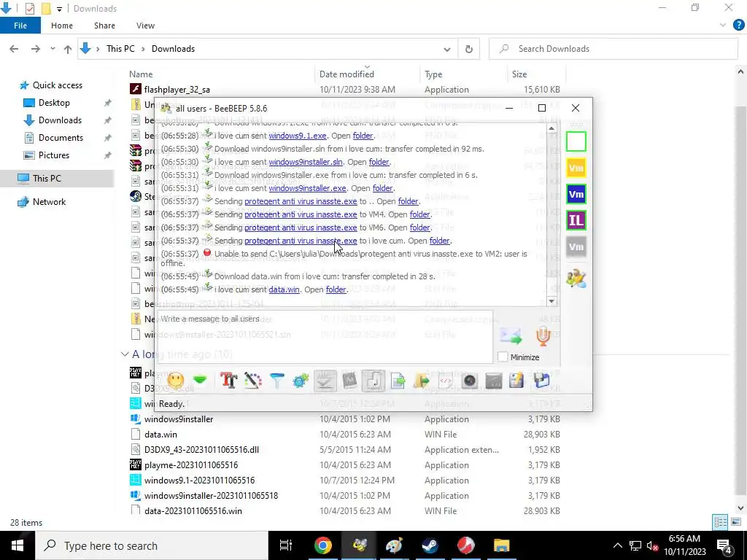
Task: Open the emoticon picker in BeeBEEP
Action: pyautogui.click(x=175, y=381)
